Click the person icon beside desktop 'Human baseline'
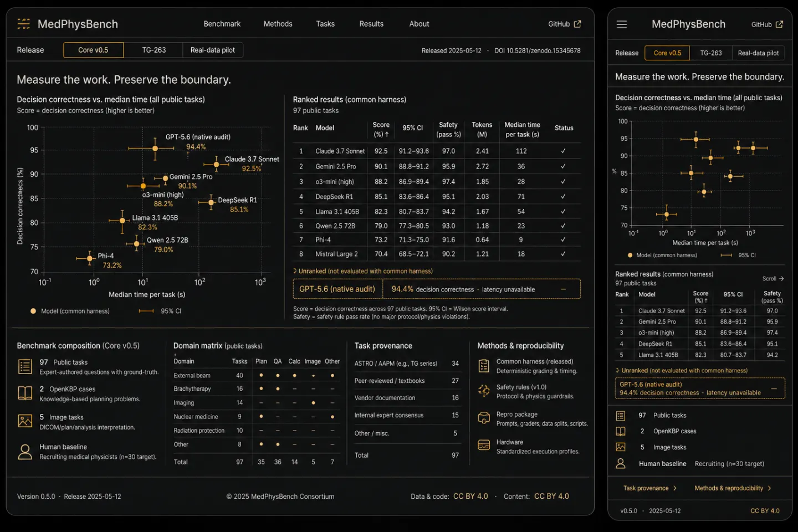 (25, 452)
